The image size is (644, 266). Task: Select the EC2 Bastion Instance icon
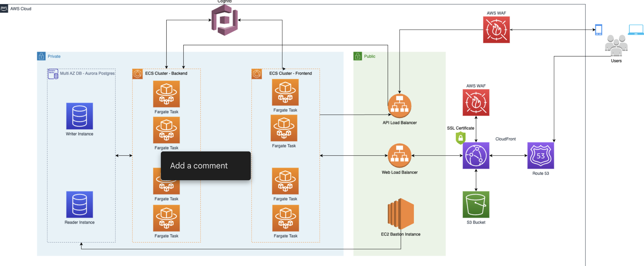click(x=401, y=214)
